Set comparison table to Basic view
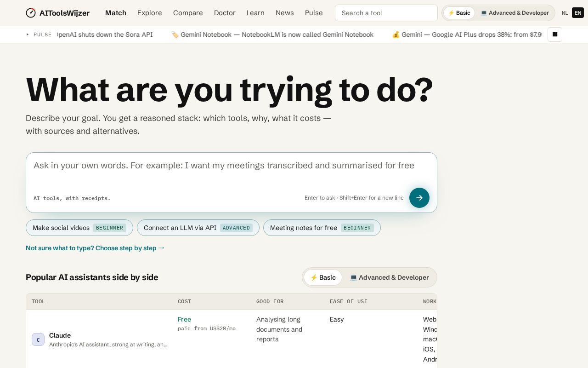 pyautogui.click(x=323, y=277)
